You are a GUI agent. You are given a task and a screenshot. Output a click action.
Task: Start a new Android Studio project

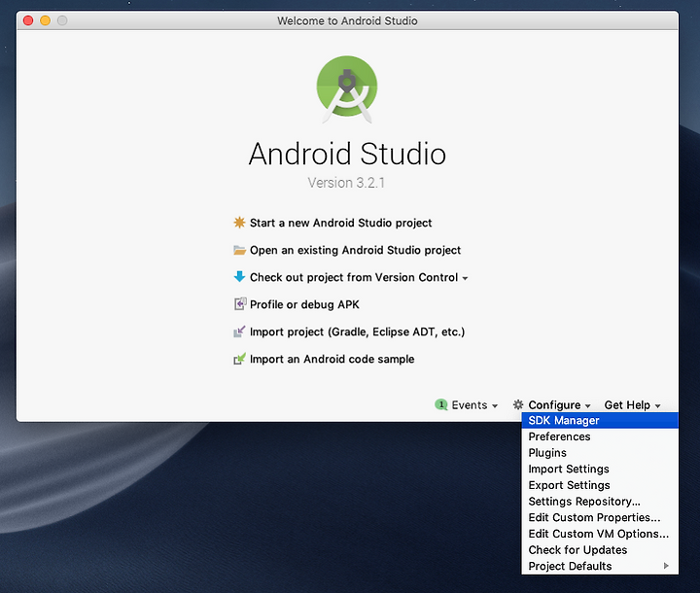click(340, 223)
